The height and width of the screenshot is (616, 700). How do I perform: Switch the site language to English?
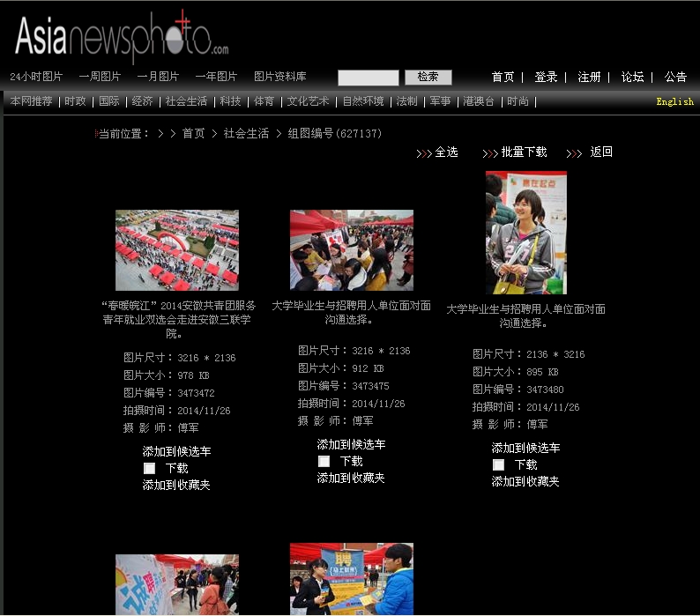coord(674,102)
